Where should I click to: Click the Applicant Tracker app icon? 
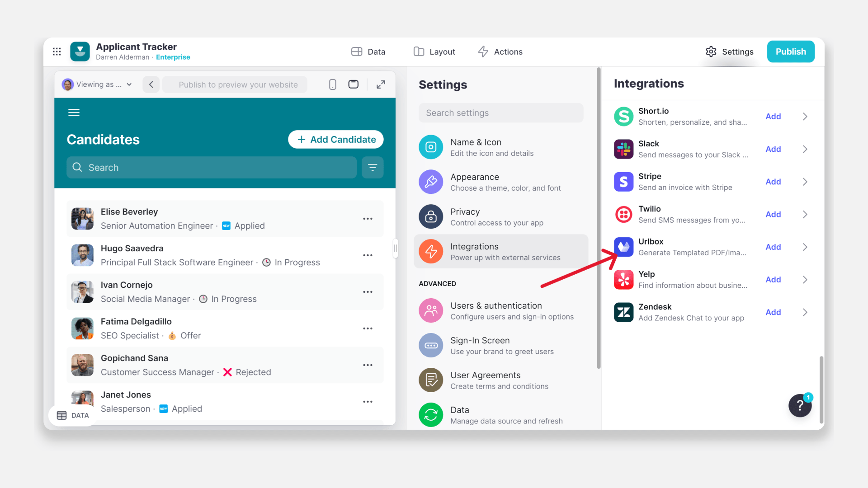(x=80, y=52)
